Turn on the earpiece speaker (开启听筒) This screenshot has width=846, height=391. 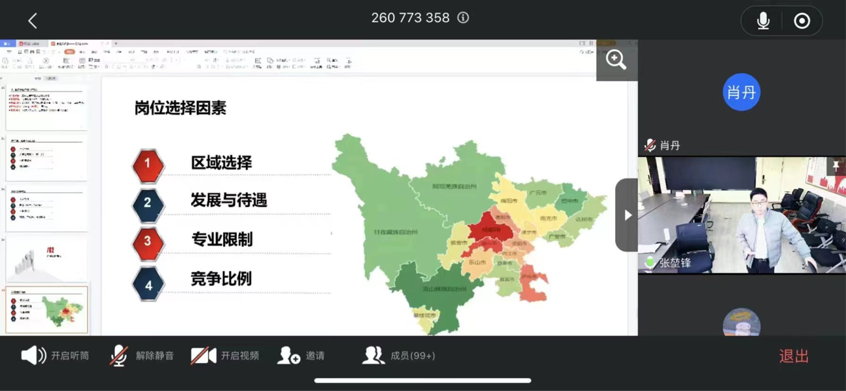55,355
